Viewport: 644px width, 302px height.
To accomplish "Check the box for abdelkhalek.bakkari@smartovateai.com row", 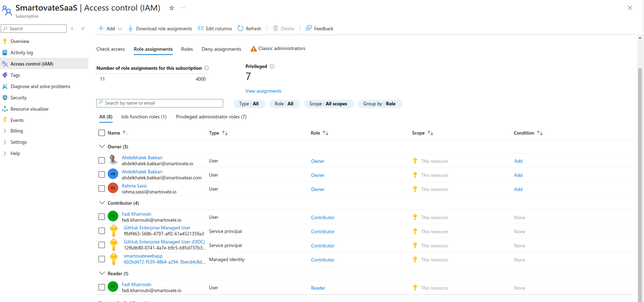I will pos(102,174).
